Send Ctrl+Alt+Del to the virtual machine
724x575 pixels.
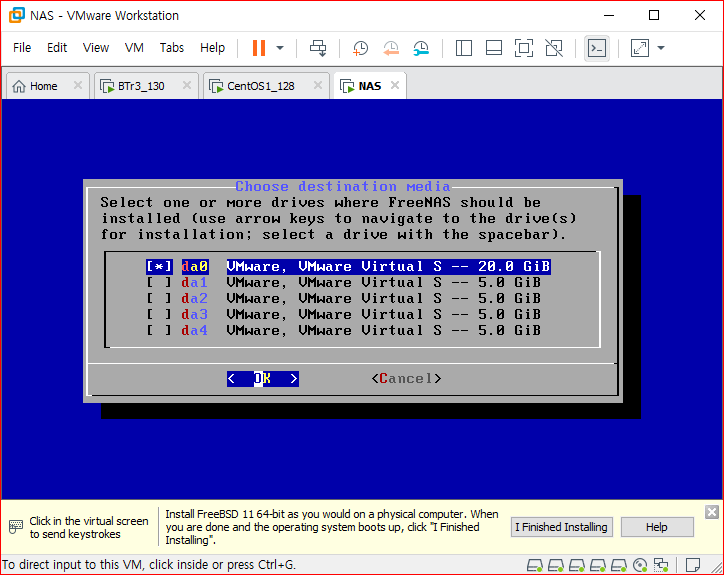[x=318, y=48]
